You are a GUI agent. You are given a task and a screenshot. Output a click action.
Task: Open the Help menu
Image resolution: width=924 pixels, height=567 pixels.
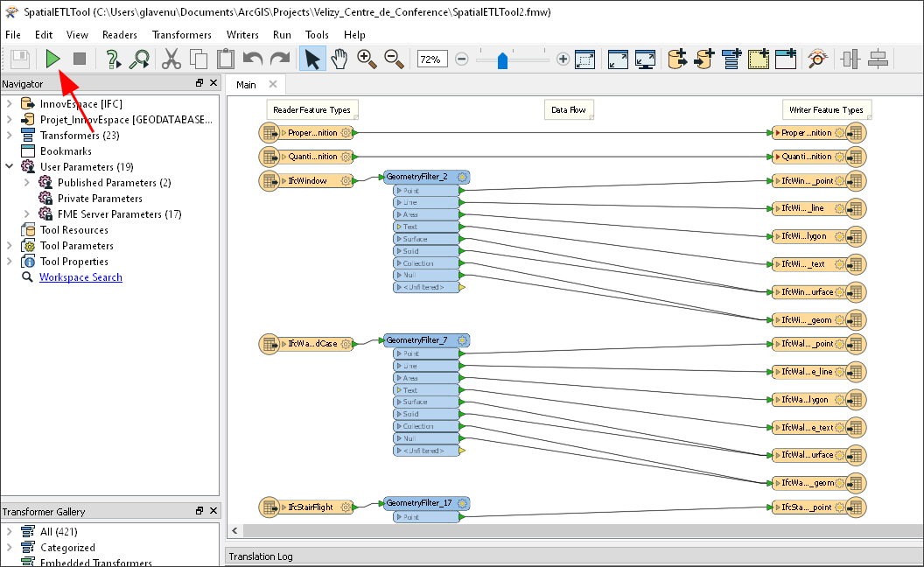[354, 35]
